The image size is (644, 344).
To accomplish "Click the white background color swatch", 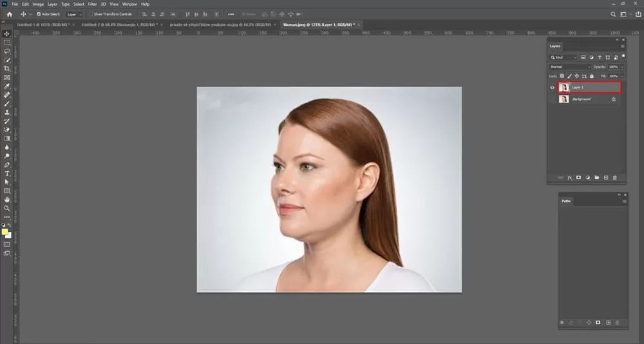I will coord(9,236).
